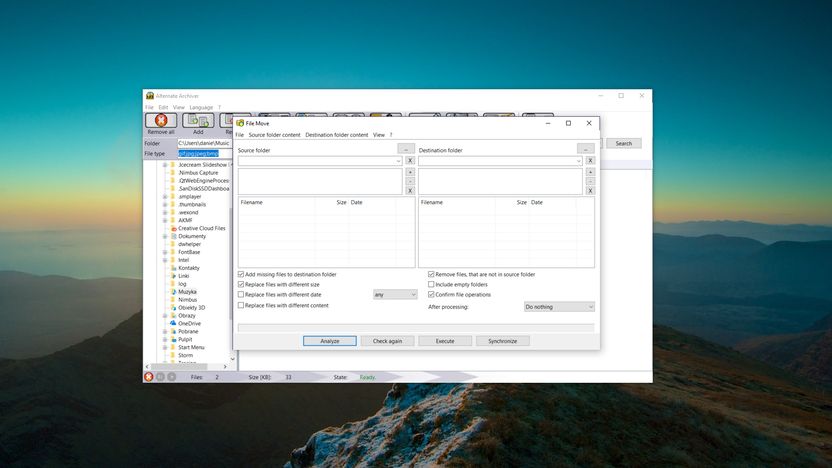Click plus button beside destination folder list
Screen dimensions: 832x468
(x=590, y=172)
